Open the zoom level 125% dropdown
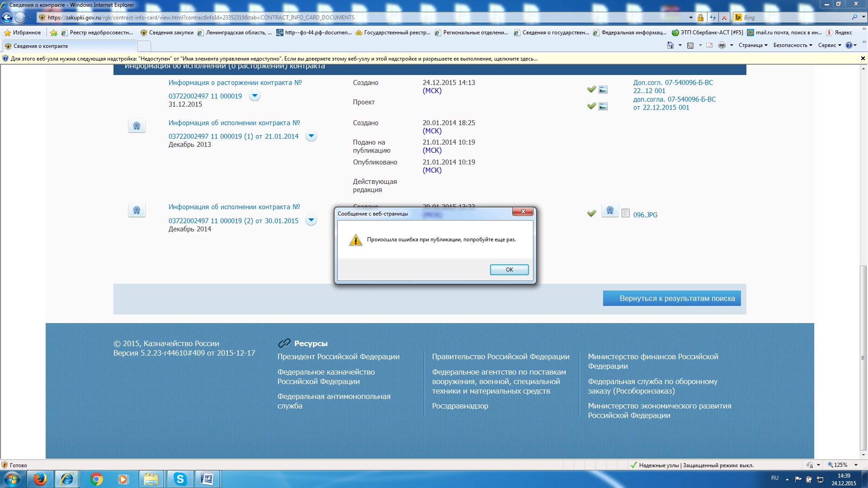 (856, 465)
